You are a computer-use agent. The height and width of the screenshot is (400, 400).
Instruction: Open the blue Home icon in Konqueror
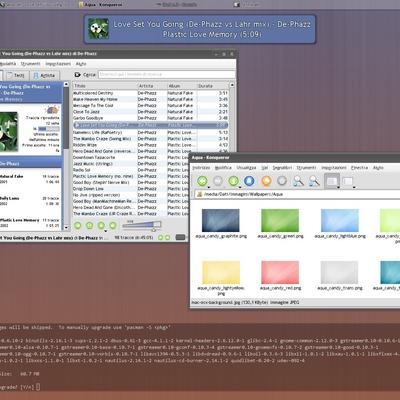(249, 181)
